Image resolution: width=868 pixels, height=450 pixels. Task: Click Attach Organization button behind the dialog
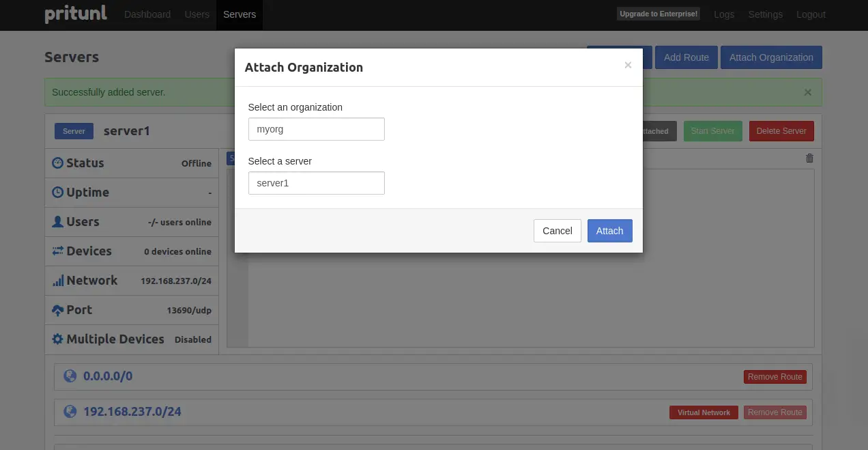[771, 57]
